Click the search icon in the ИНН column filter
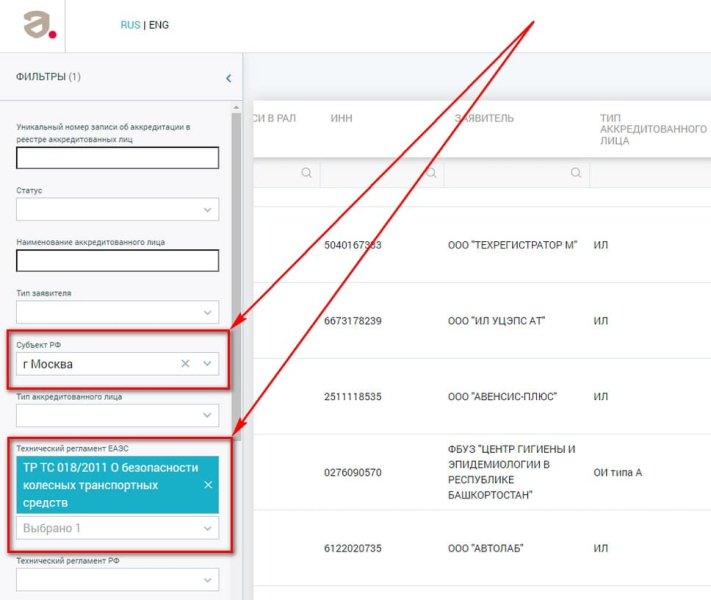This screenshot has height=600, width=711. click(431, 173)
